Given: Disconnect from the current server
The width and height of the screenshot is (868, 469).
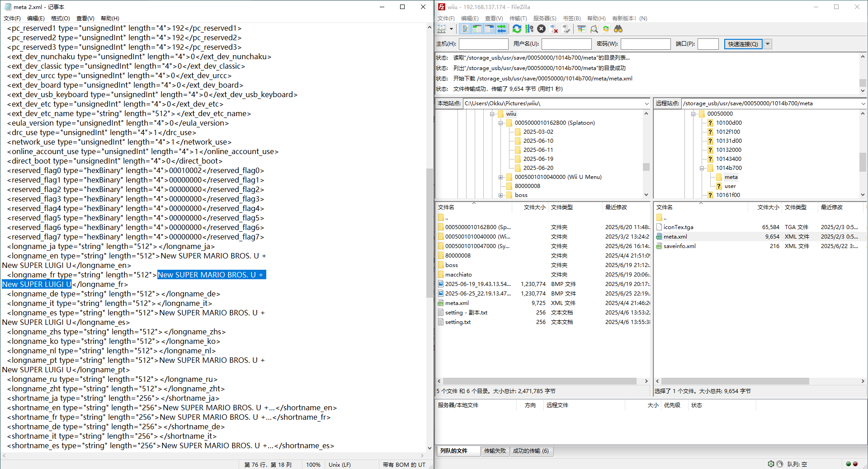Looking at the screenshot, I should (x=554, y=29).
